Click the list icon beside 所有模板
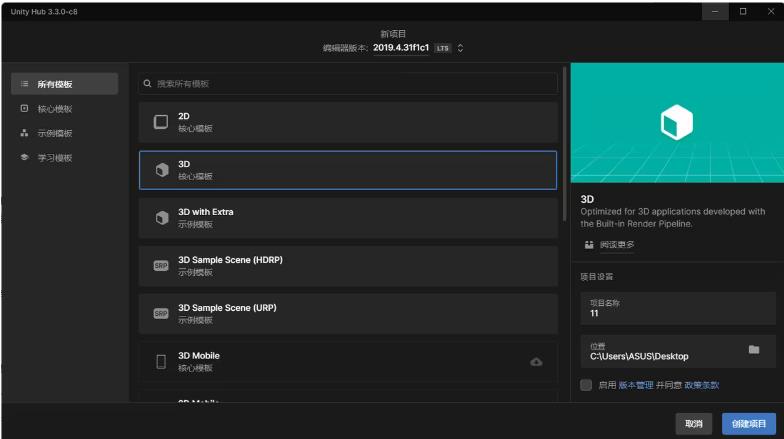 [24, 84]
